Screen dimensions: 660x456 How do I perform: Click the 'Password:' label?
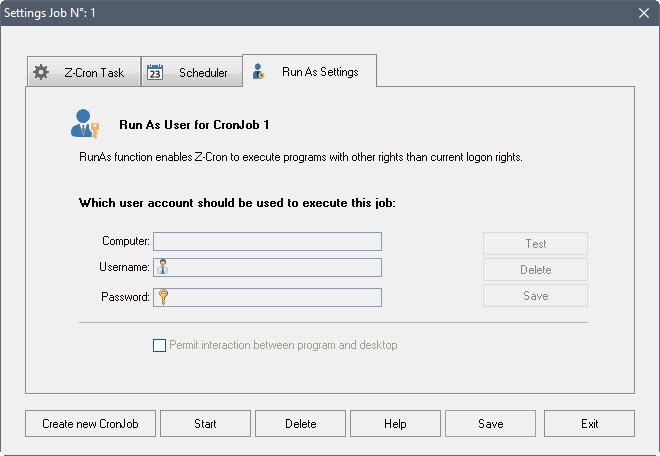pyautogui.click(x=125, y=297)
